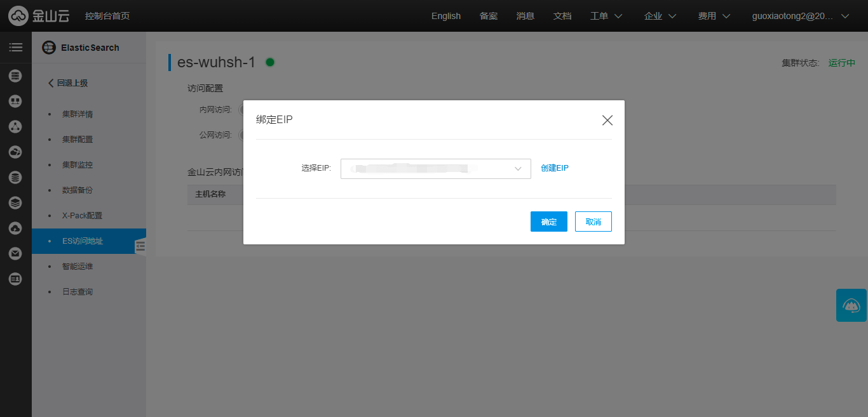Image resolution: width=868 pixels, height=417 pixels.
Task: Go back via 回退上级
Action: (68, 83)
